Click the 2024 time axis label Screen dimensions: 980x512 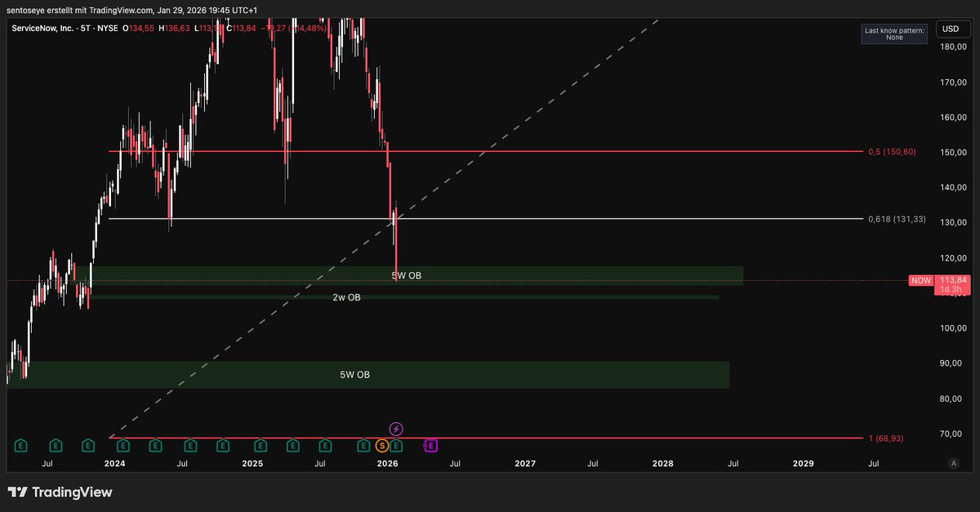[x=114, y=464]
